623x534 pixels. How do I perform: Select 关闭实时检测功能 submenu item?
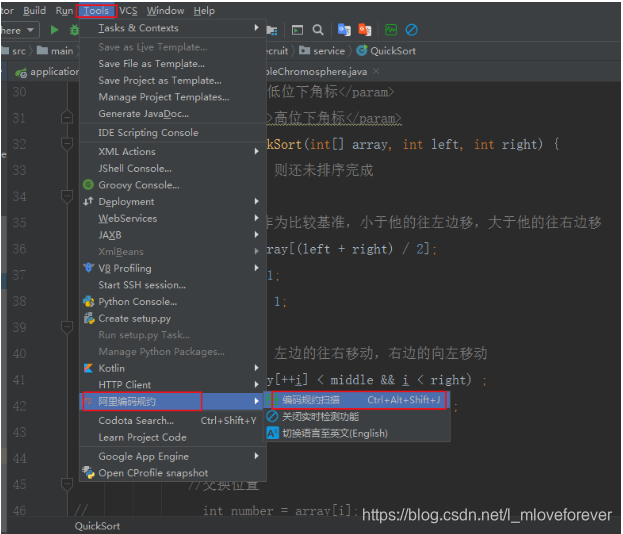tap(357, 416)
